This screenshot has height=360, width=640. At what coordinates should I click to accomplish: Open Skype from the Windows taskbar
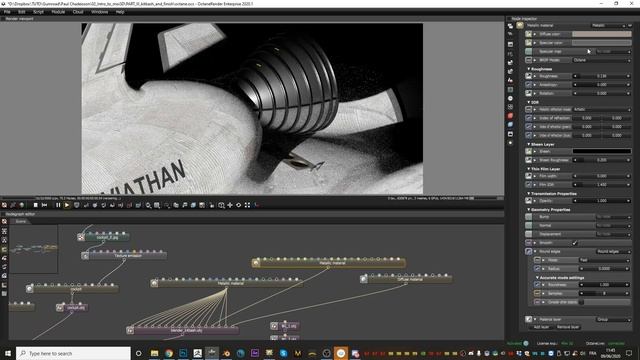(283, 353)
